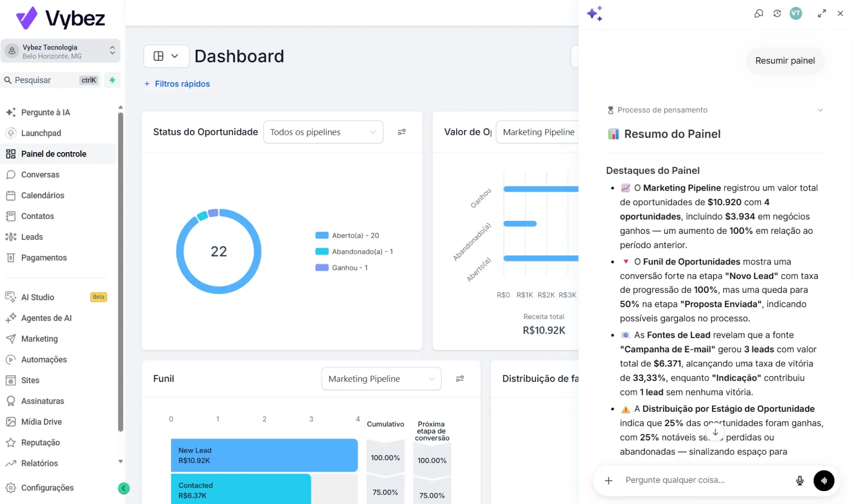Click the green lightning quick action icon
This screenshot has height=504, width=852.
click(112, 80)
